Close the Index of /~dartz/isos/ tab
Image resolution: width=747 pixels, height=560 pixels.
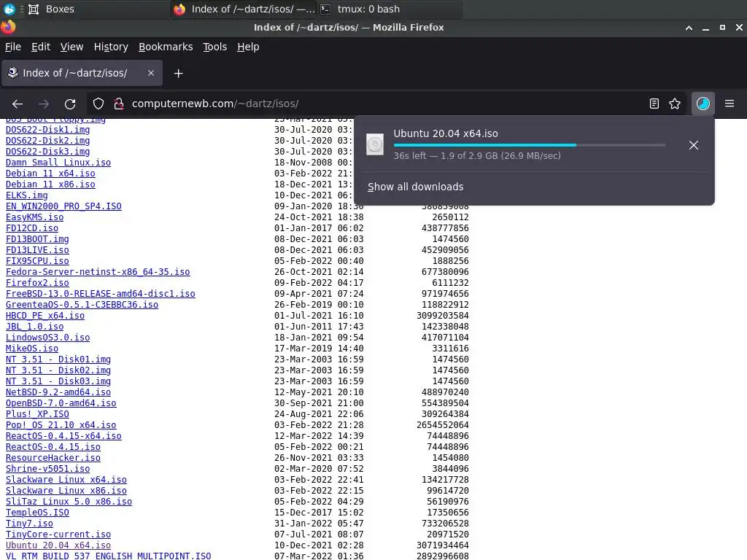coord(151,73)
